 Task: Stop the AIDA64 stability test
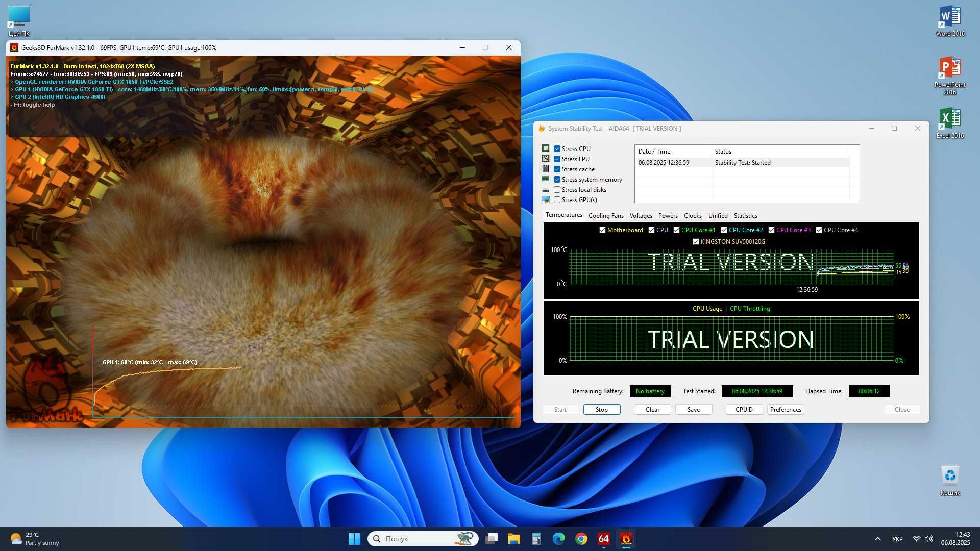(602, 409)
